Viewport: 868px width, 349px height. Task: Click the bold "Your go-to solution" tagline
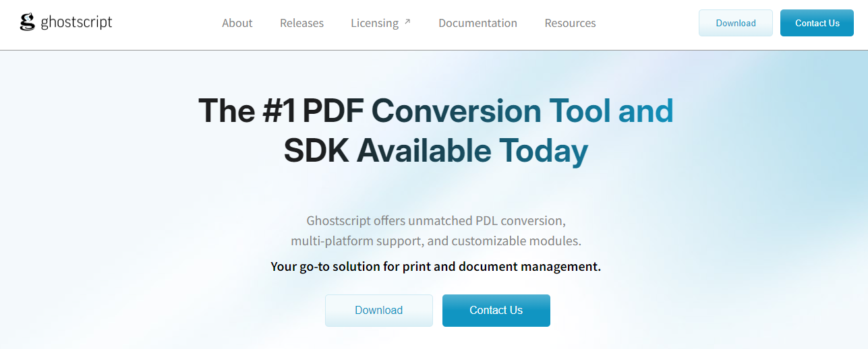(436, 266)
